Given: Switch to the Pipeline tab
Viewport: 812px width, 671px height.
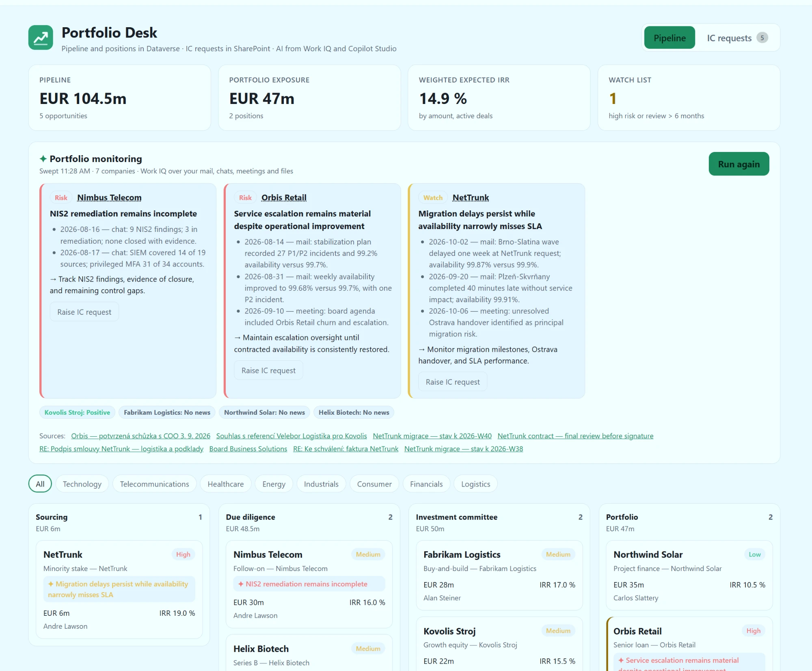Looking at the screenshot, I should [669, 38].
